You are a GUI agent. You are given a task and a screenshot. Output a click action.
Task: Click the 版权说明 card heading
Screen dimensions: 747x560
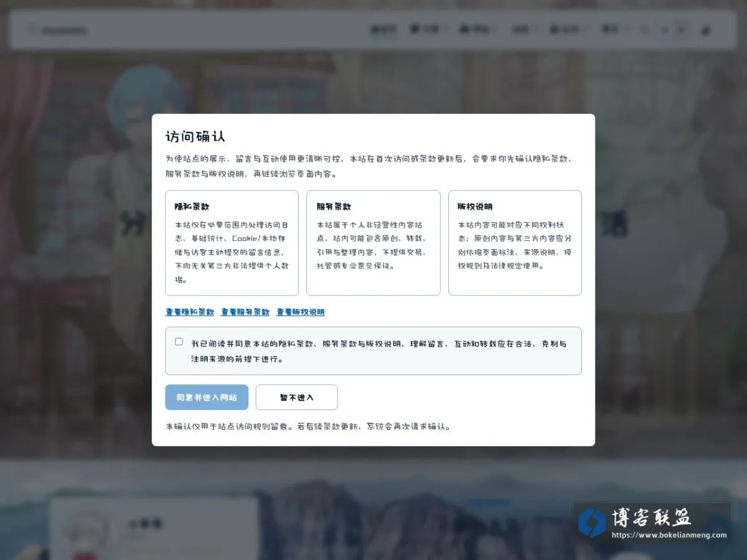476,207
